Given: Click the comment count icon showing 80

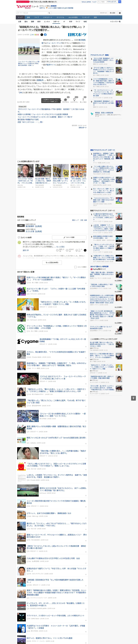Looking at the screenshot, I should [32, 35].
